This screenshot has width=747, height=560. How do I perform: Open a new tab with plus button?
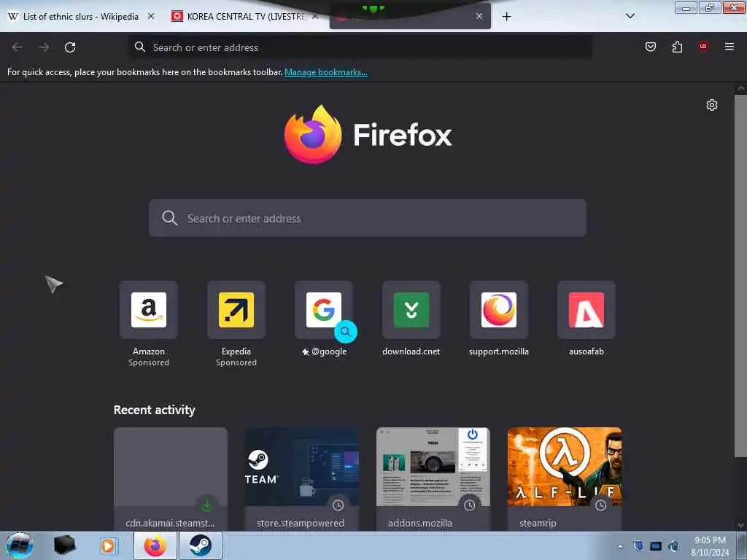pos(506,17)
